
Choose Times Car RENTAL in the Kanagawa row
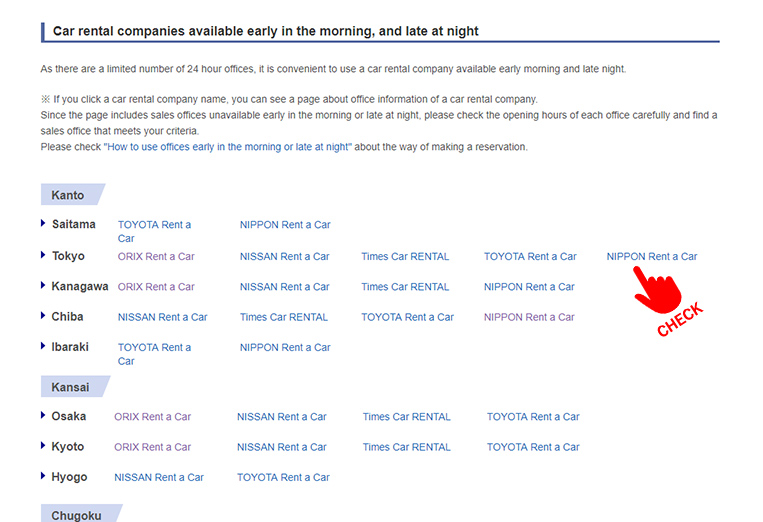(405, 287)
